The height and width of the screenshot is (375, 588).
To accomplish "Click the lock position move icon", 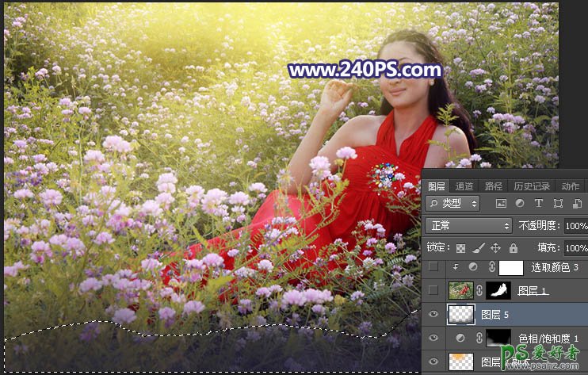I will tap(496, 248).
